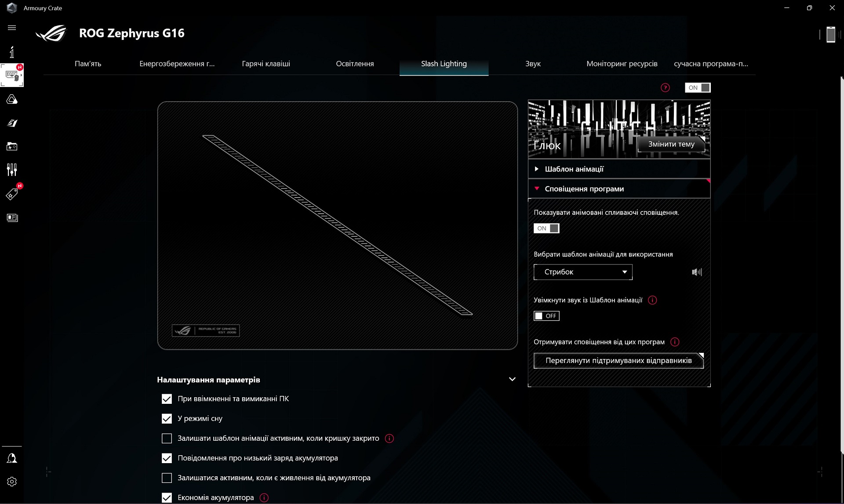
Task: Switch to Моніторинг ресурсів tab
Action: (622, 64)
